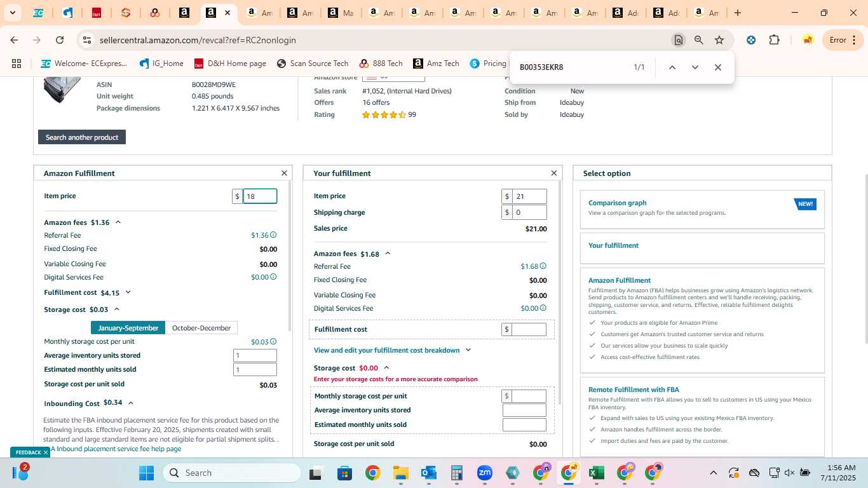Click the Windows taskbar Search box

[232, 473]
